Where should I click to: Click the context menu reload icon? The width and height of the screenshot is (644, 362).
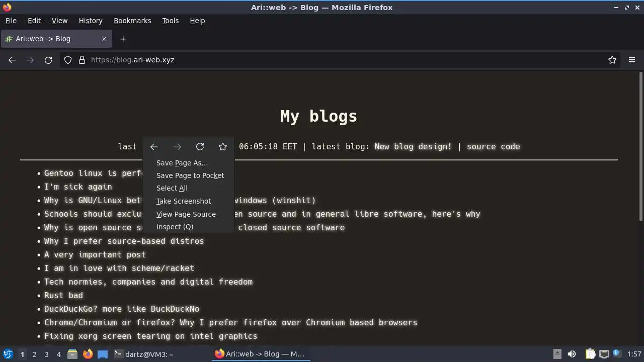coord(200,147)
